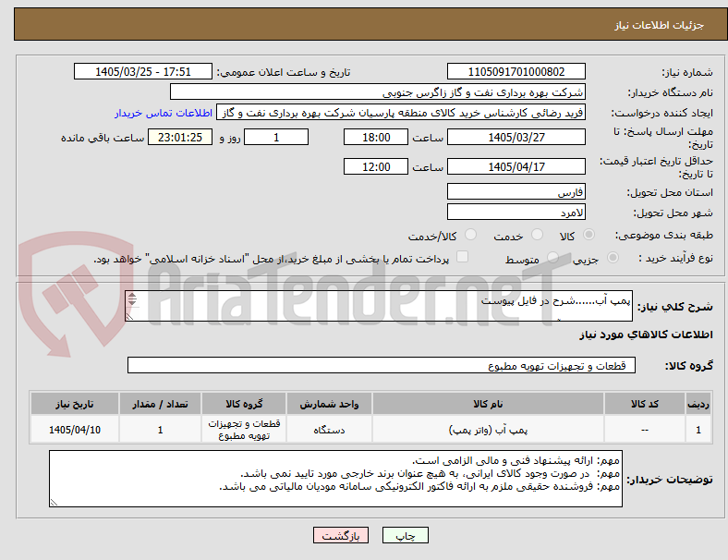Click the requester field فرید رضائی
728x560 pixels.
pos(401,113)
